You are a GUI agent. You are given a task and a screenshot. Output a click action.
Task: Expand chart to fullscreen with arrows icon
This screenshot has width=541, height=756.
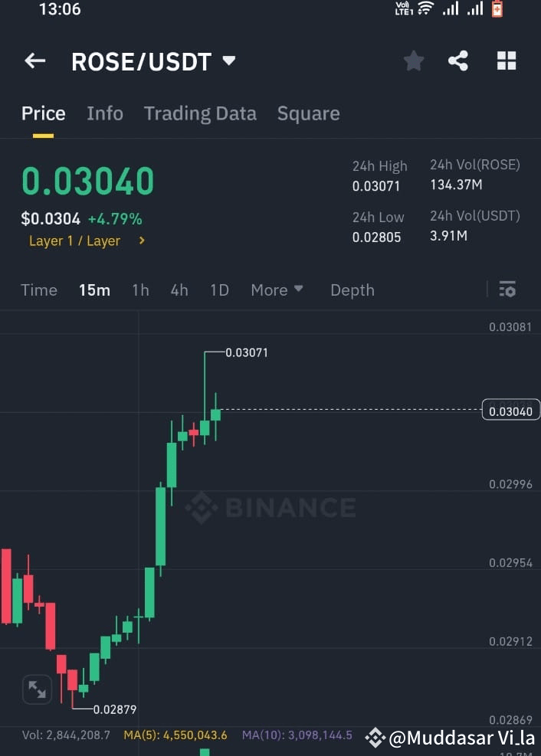pos(37,689)
